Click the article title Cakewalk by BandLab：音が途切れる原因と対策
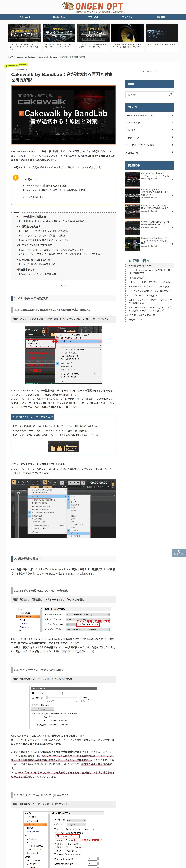 pyautogui.click(x=62, y=77)
